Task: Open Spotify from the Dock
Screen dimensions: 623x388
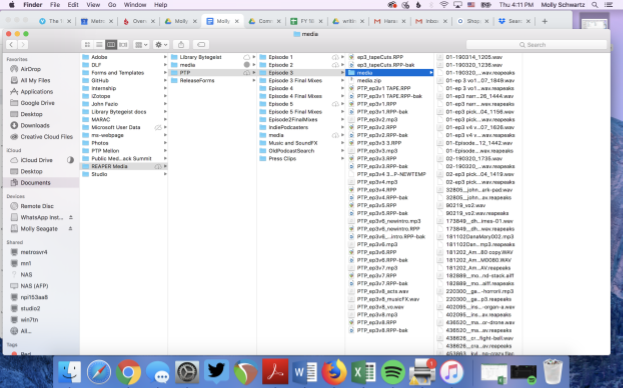Action: pyautogui.click(x=393, y=372)
